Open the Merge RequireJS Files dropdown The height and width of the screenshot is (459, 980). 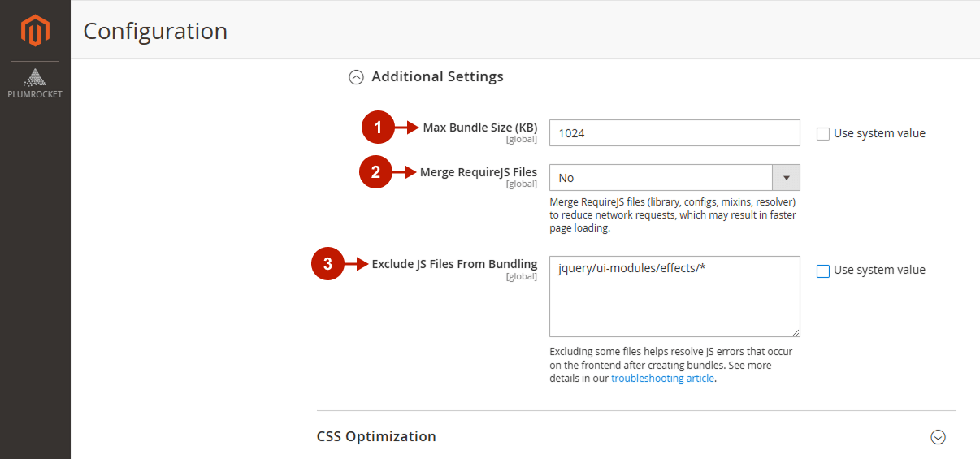[x=674, y=178]
